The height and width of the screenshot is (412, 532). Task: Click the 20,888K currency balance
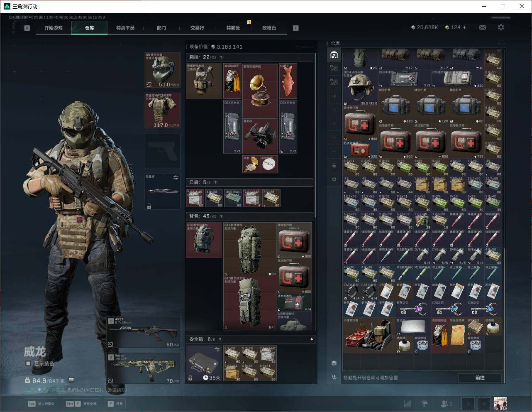pyautogui.click(x=425, y=27)
